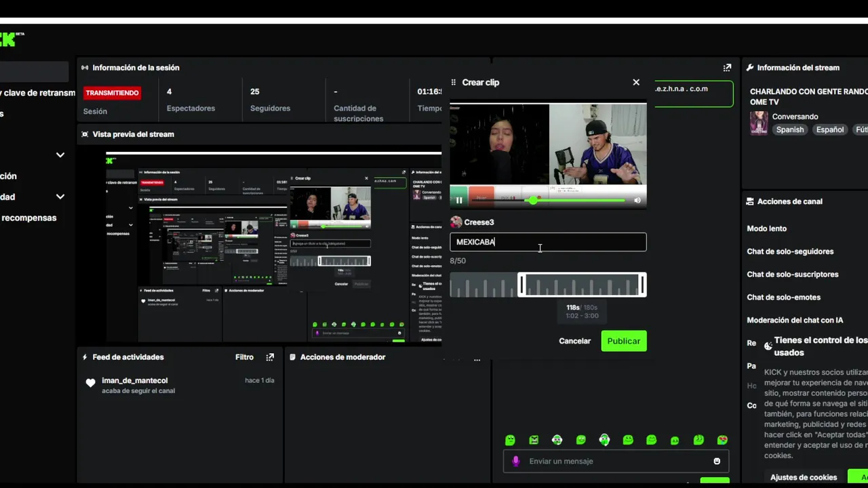This screenshot has width=868, height=488.
Task: Expand the upper sidebar chevron
Action: [60, 155]
